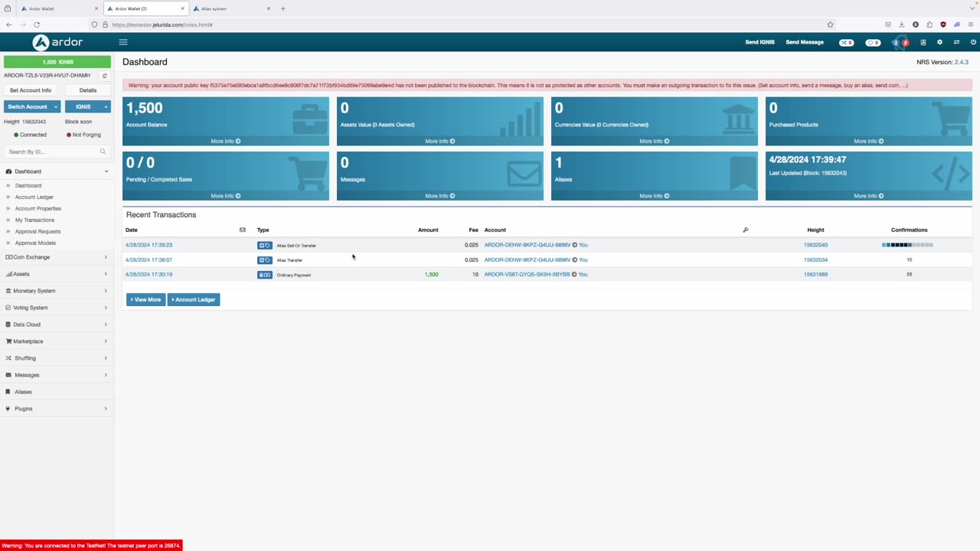This screenshot has width=980, height=551.
Task: Expand Marketplace sidebar section
Action: [x=57, y=341]
